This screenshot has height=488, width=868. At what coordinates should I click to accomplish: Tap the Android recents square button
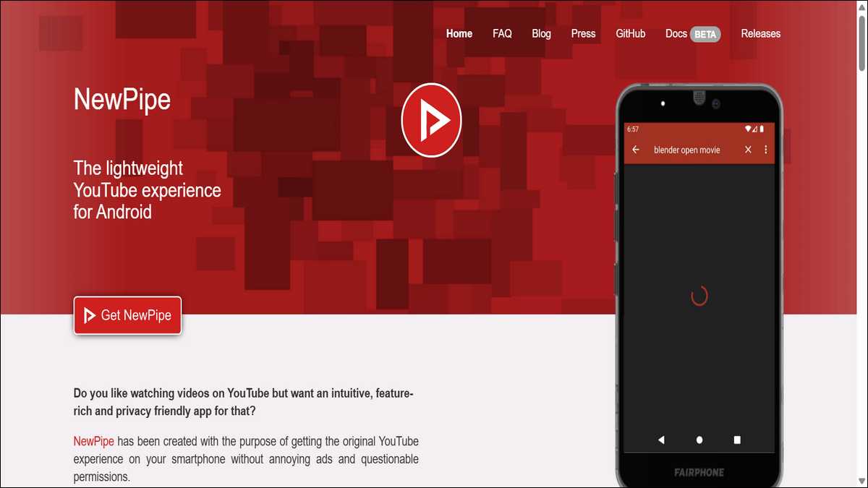[x=737, y=440]
